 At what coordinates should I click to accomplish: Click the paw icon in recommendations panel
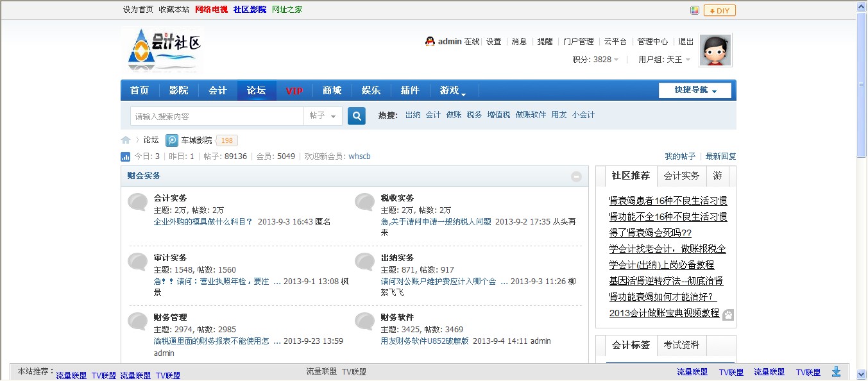click(x=728, y=314)
